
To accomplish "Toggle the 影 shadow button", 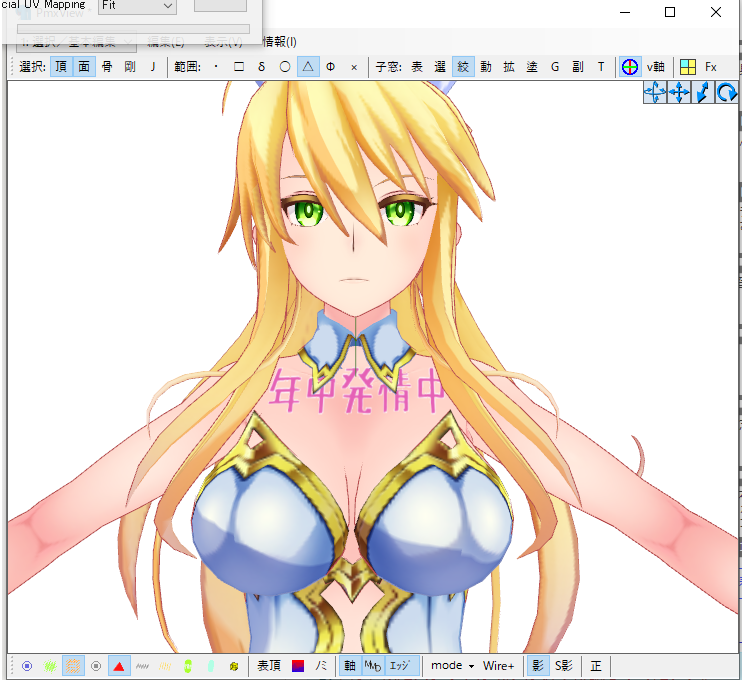I will [x=538, y=666].
